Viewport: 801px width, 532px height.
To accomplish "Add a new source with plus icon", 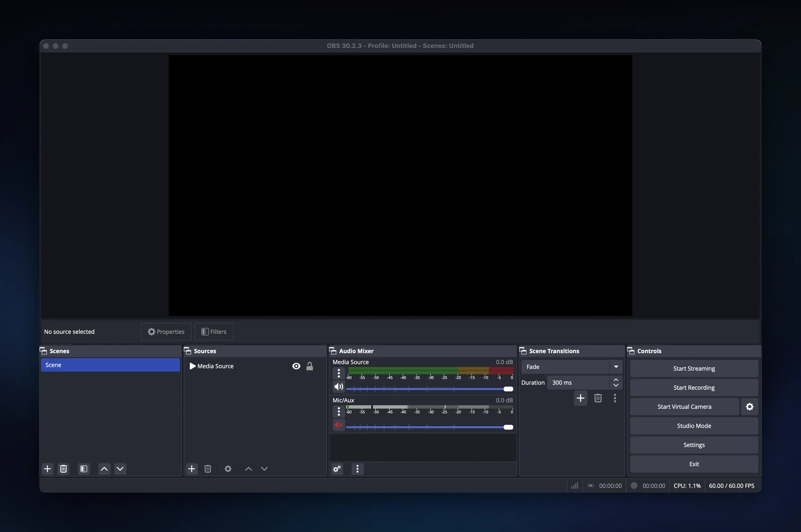I will coord(192,469).
